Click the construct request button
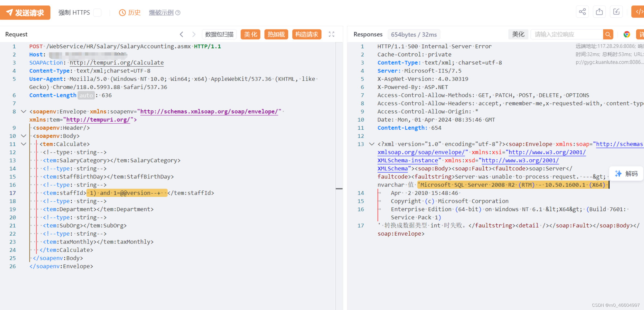Viewport: 644px width, 310px height. (307, 34)
